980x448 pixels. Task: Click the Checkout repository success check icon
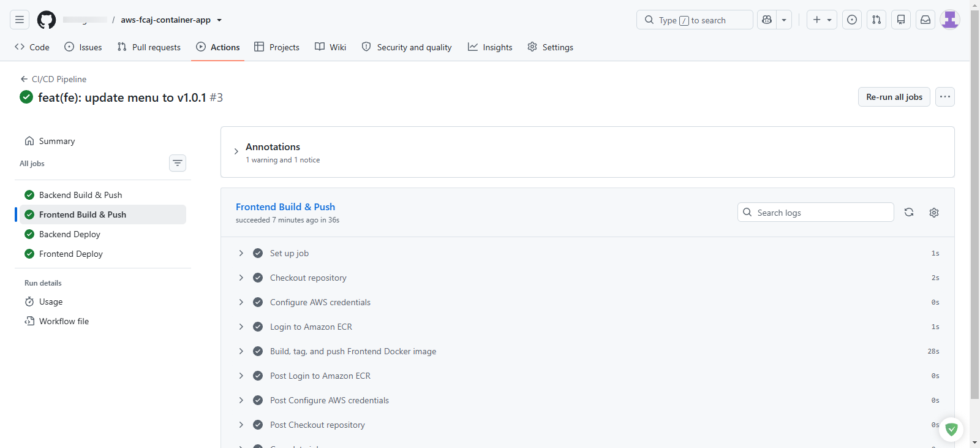(x=258, y=278)
